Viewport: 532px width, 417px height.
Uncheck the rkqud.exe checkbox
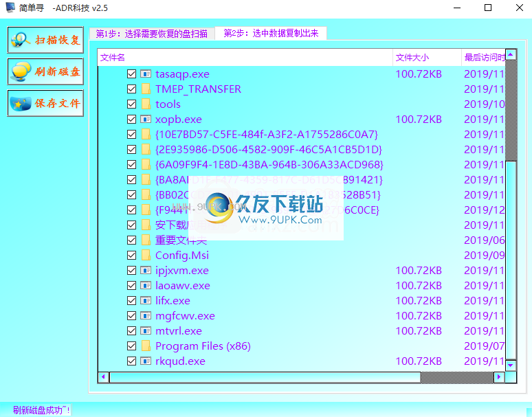pos(132,361)
